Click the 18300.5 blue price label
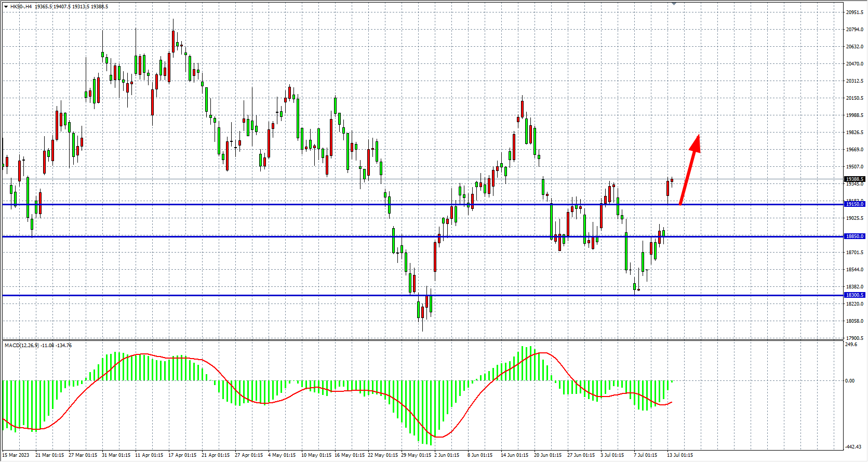Screen dimensions: 868x462 tap(854, 295)
